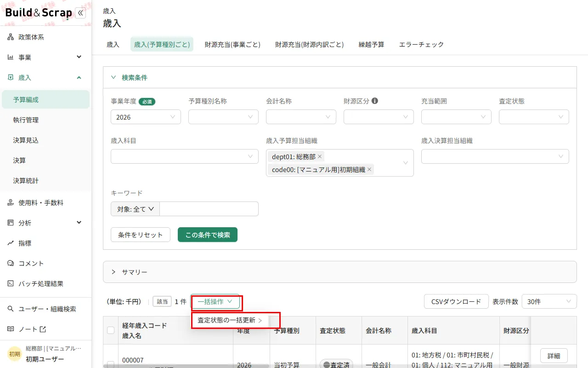Open 決算 in the sidebar
The image size is (588, 368).
point(45,161)
